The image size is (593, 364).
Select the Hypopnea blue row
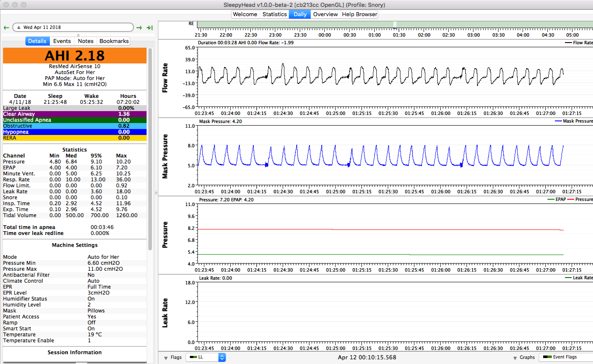(74, 132)
